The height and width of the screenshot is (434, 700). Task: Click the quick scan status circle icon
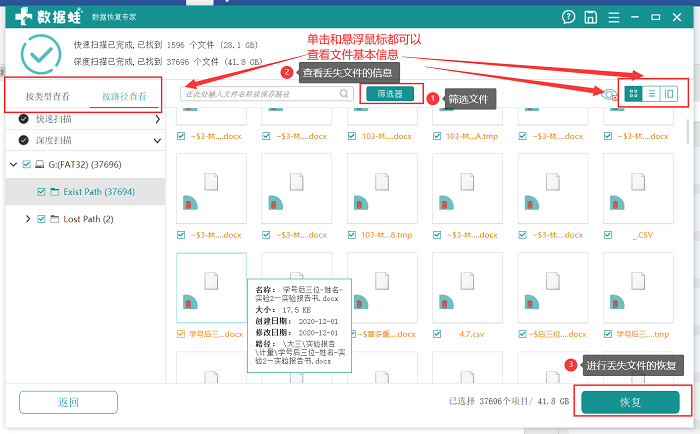coord(24,119)
